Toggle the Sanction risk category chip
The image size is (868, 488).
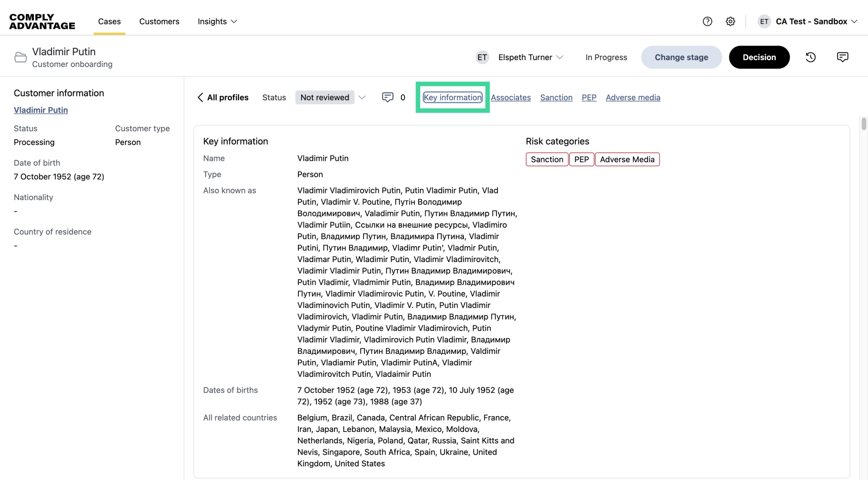[x=547, y=159]
